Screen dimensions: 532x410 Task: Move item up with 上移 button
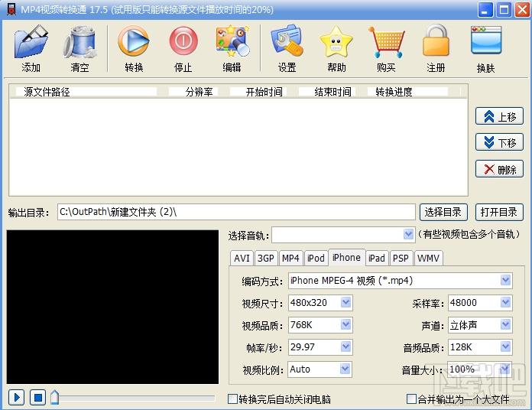tap(499, 116)
